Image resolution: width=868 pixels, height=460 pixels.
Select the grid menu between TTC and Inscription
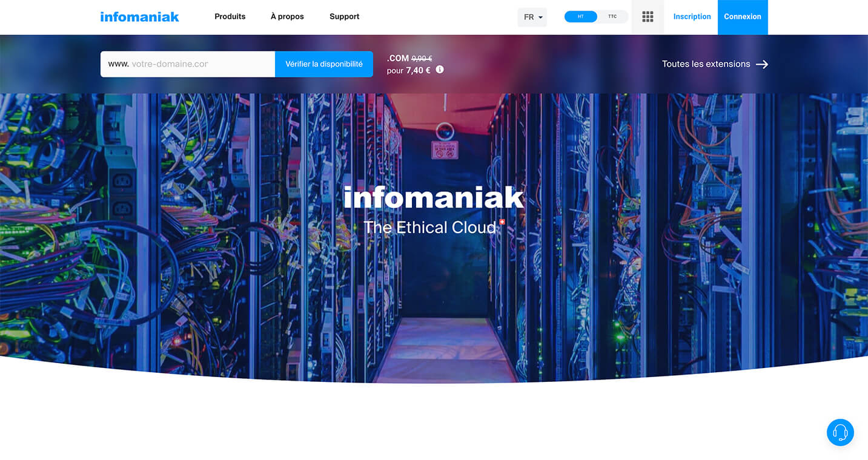point(647,17)
